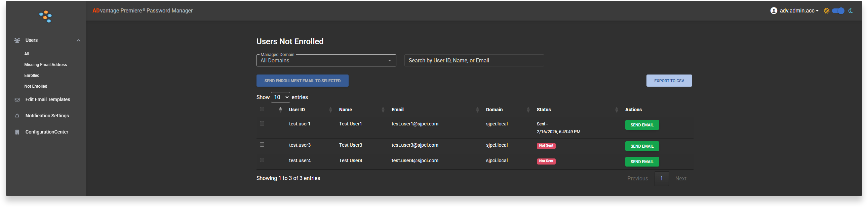This screenshot has width=868, height=207.
Task: Open the Managed Domain dropdown
Action: click(326, 60)
